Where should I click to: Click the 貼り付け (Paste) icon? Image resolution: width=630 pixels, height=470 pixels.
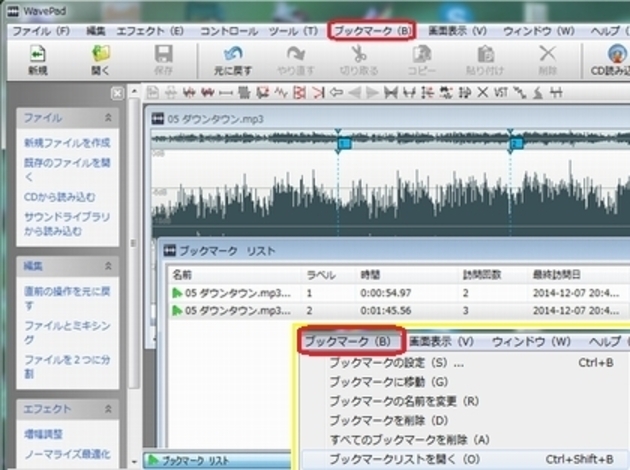click(485, 54)
